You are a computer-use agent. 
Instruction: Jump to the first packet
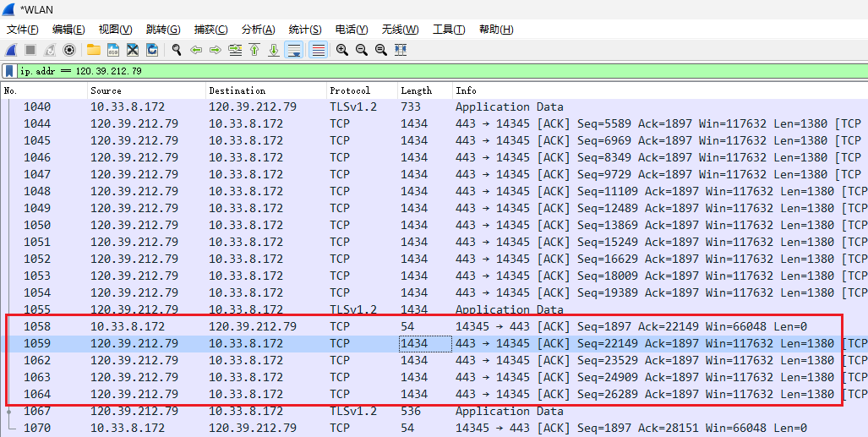pyautogui.click(x=254, y=50)
